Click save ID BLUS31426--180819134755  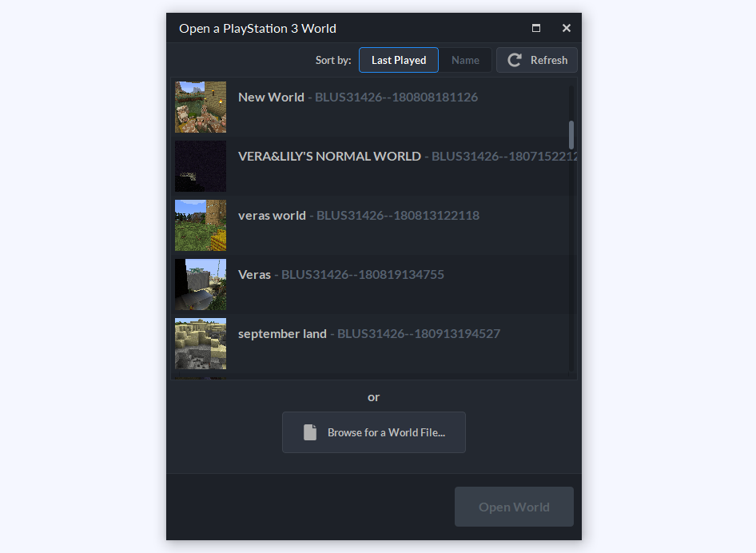pyautogui.click(x=363, y=275)
